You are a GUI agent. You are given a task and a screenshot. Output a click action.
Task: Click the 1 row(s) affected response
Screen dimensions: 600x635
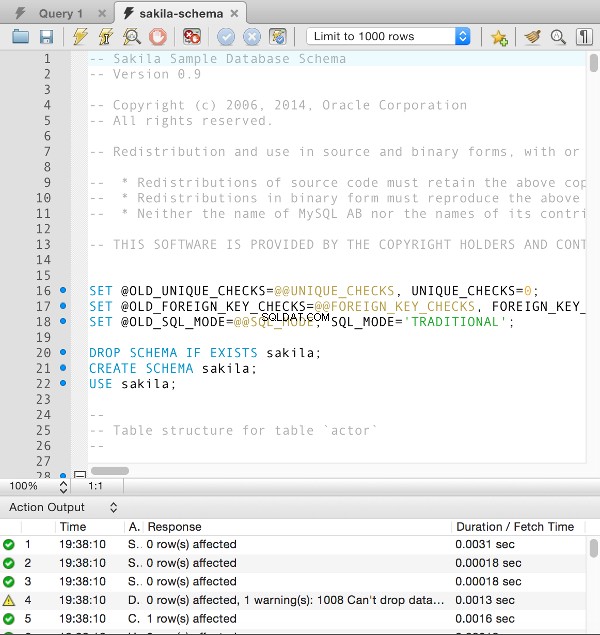[191, 619]
